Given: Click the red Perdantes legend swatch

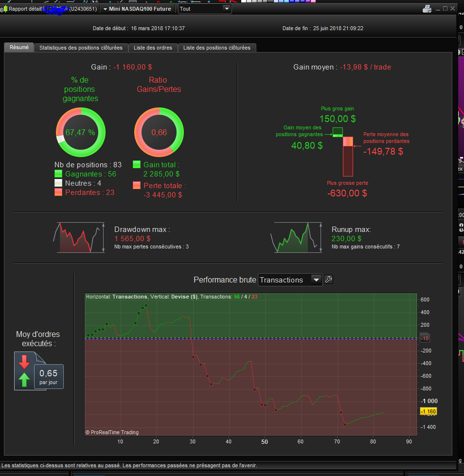Looking at the screenshot, I should (x=58, y=192).
